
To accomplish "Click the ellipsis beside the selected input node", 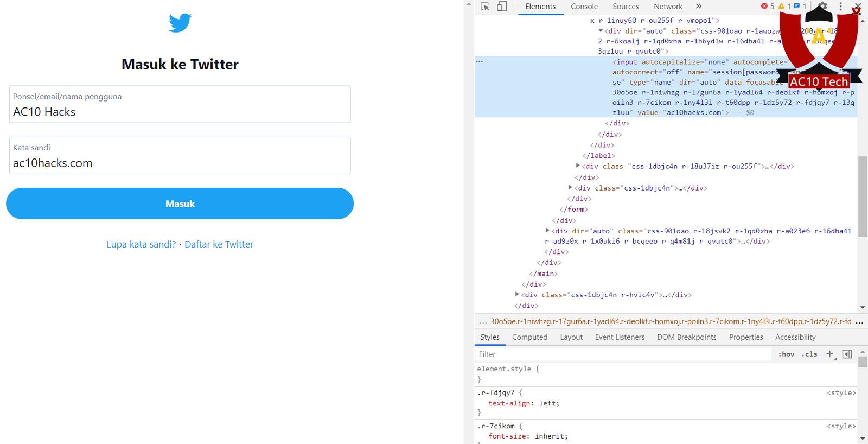I will pyautogui.click(x=479, y=61).
